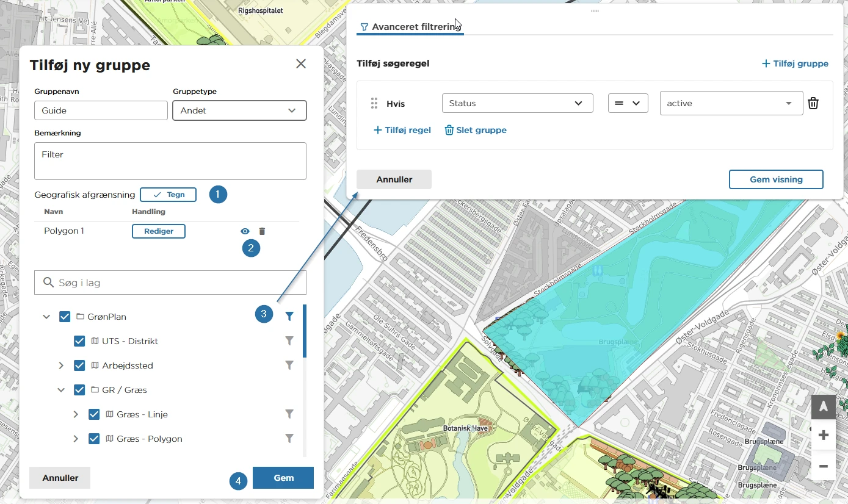Expand the Græs - Linje node

76,414
